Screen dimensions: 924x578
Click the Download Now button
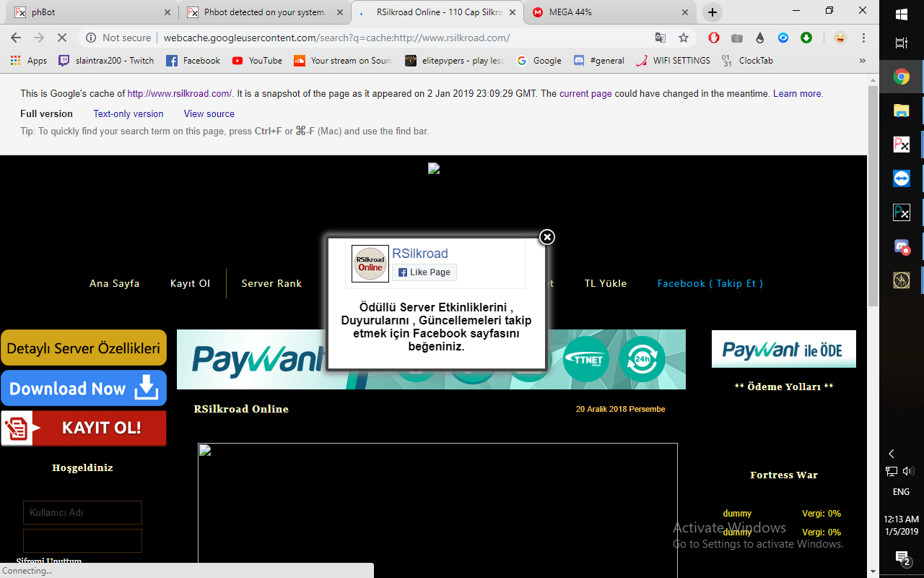point(84,389)
